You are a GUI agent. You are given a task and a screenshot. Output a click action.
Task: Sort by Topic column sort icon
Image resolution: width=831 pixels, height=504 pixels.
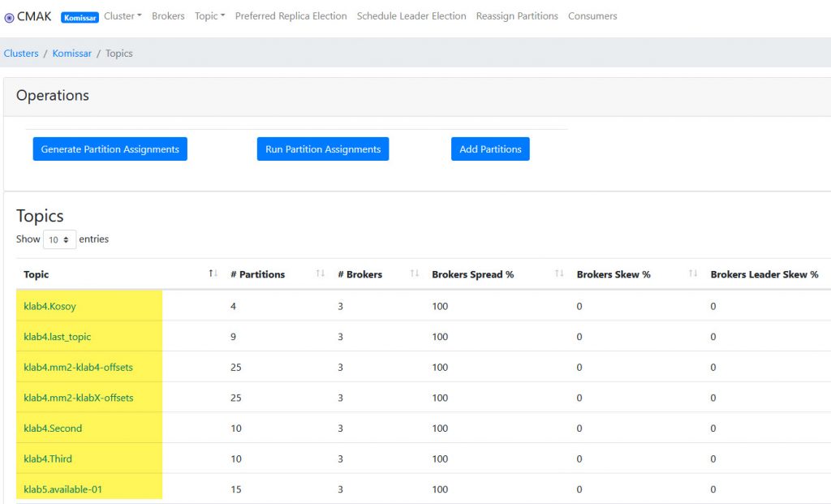[213, 274]
